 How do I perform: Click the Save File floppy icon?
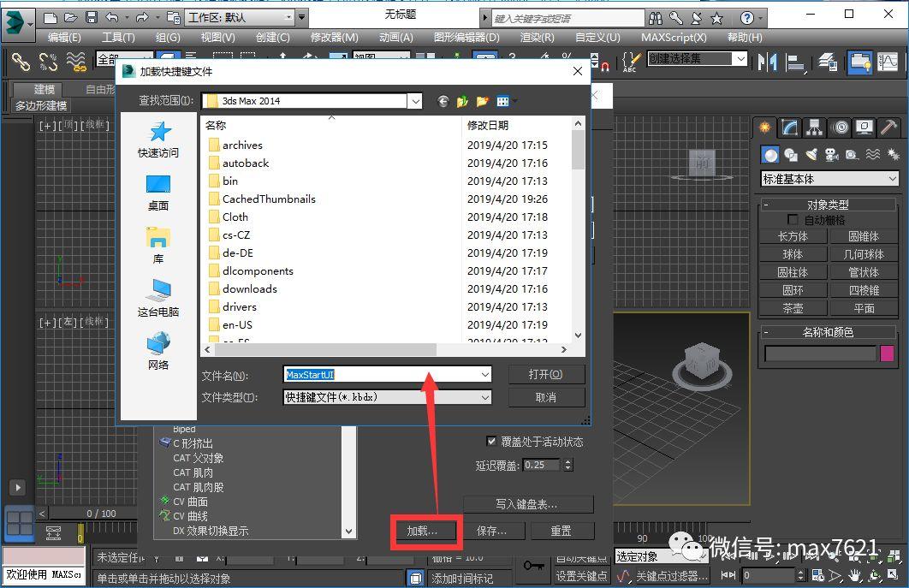pos(92,17)
